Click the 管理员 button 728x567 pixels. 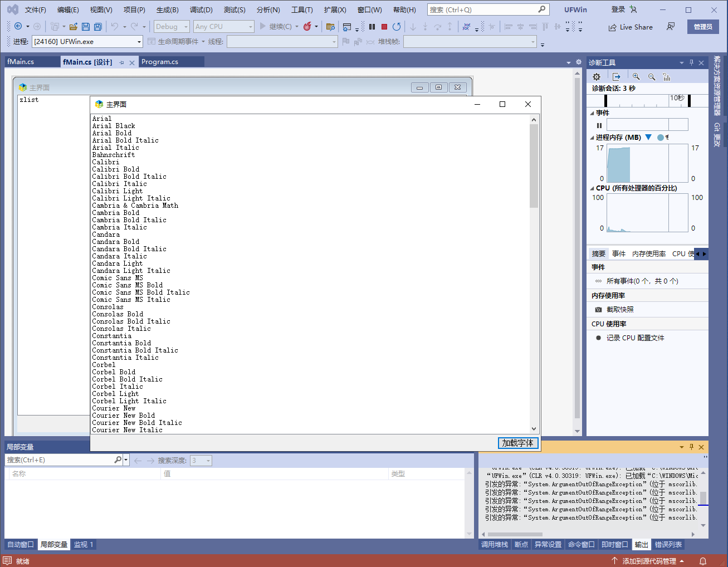click(x=703, y=27)
